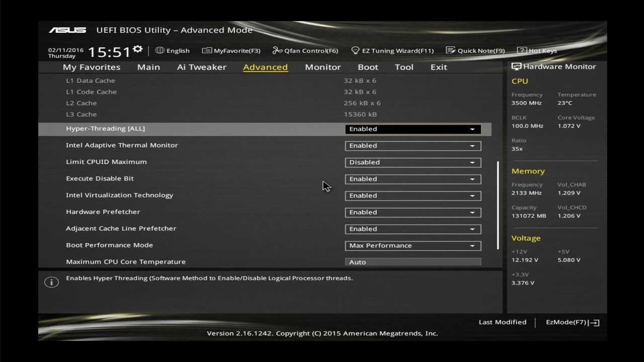Click the Hot Keys question mark icon
This screenshot has height=362, width=644.
point(522,50)
